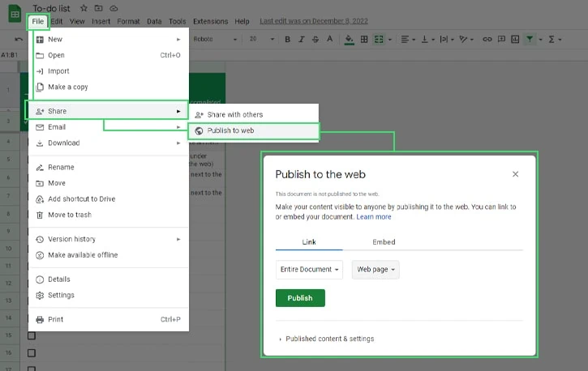Screen dimensions: 588x371
Task: Choose Add shortcut to Drive
Action: tap(109, 199)
